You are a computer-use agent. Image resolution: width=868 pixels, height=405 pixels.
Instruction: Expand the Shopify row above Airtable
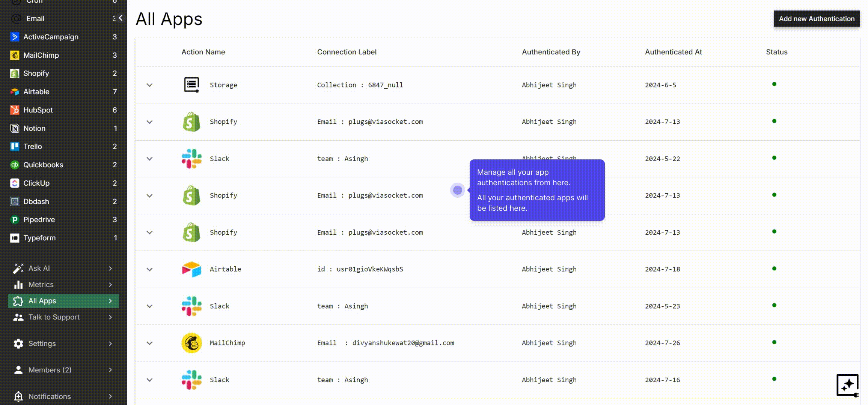coord(149,232)
